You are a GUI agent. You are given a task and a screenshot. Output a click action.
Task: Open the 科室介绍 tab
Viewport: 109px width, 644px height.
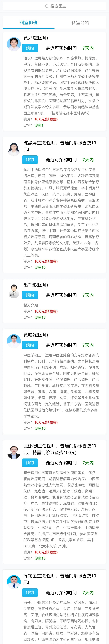coord(80,23)
